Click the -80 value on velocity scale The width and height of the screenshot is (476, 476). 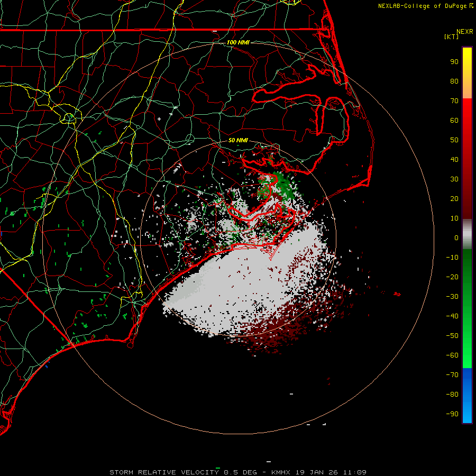pos(452,395)
